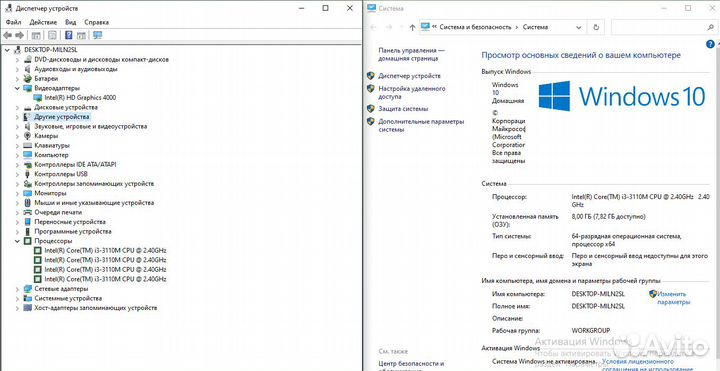This screenshot has height=371, width=720.
Task: Open Дополнительные параметры системы link
Action: (x=421, y=126)
